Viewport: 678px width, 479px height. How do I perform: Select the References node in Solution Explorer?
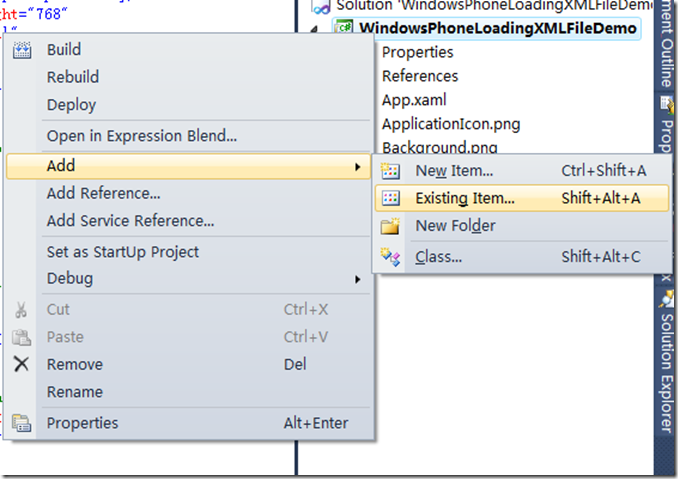[420, 76]
